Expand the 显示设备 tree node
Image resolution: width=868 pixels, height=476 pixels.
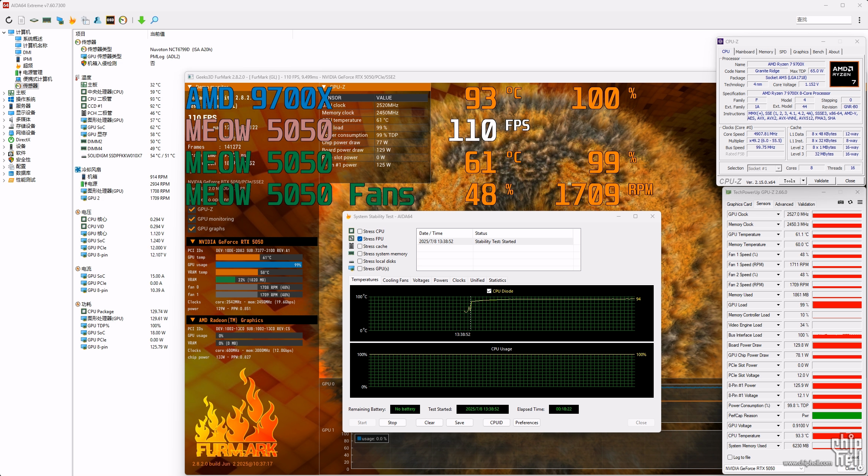(4, 113)
